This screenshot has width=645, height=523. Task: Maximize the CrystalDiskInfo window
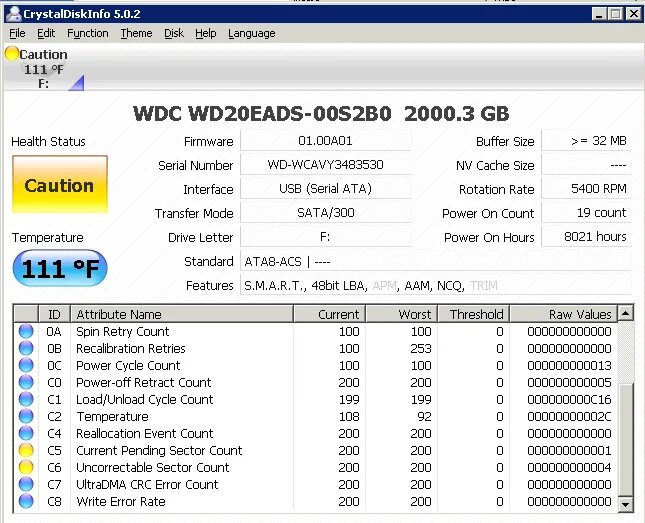[x=615, y=14]
